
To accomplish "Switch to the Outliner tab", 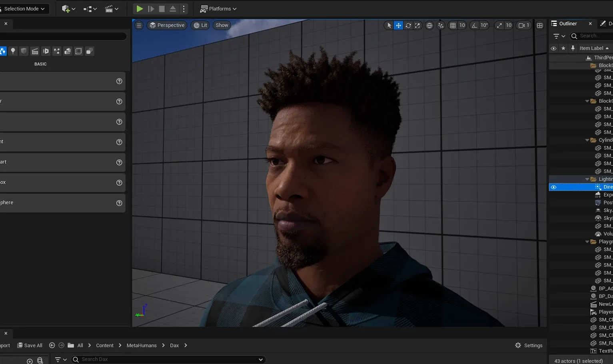I will (568, 24).
